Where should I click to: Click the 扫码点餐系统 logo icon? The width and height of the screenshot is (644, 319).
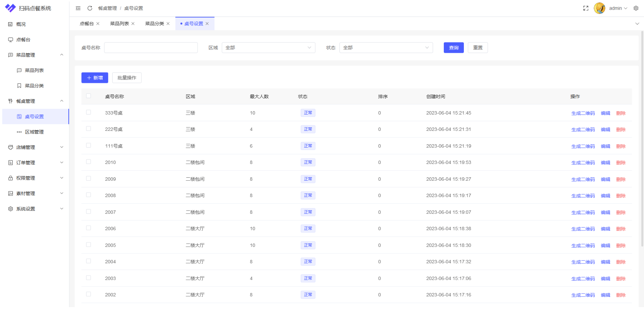click(10, 8)
